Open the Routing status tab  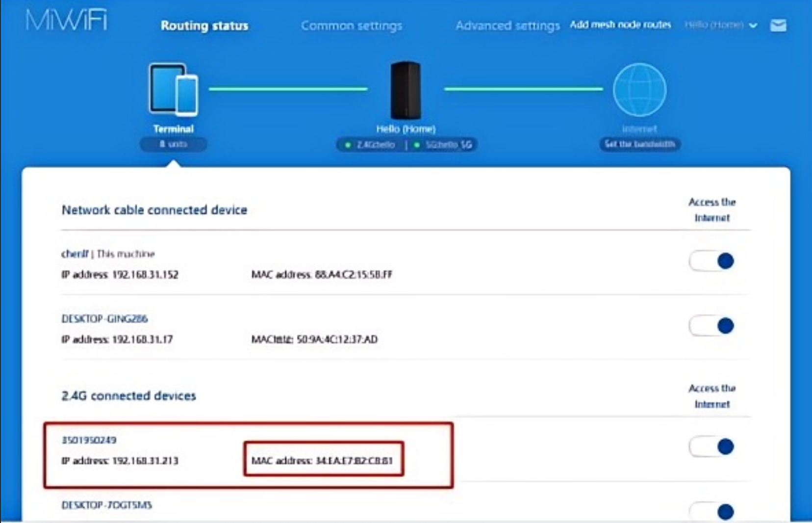[x=204, y=26]
